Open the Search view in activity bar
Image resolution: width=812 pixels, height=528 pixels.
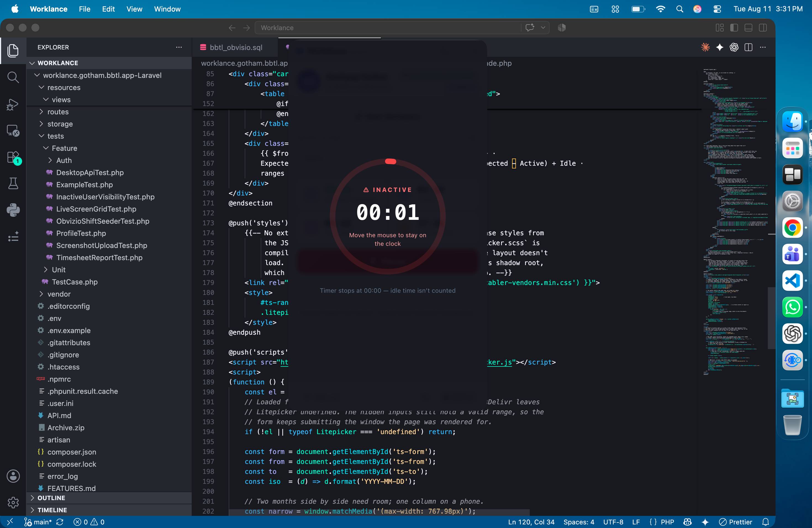(13, 77)
